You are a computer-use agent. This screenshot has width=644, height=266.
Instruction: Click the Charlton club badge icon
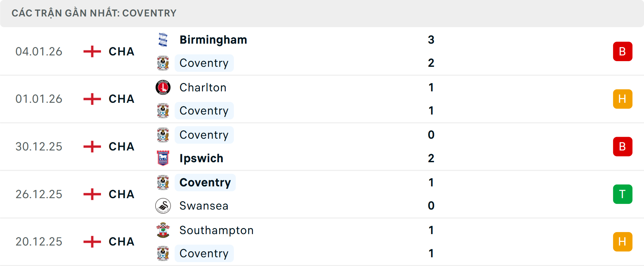point(163,87)
